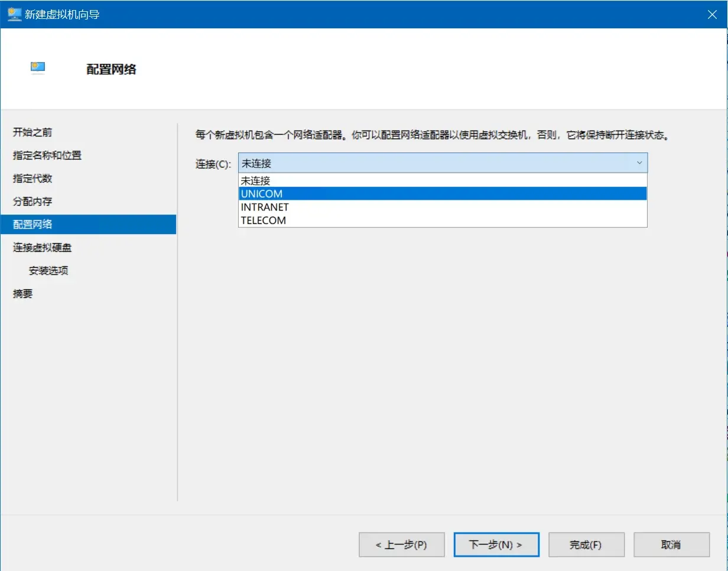
Task: Open 指定名称和位置 wizard step
Action: pos(47,155)
